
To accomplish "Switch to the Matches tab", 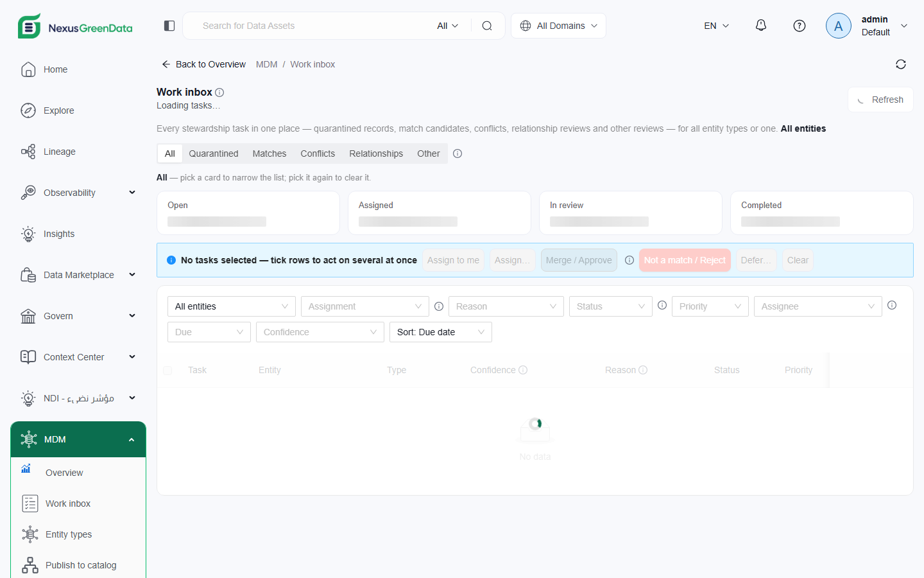I will click(x=269, y=153).
